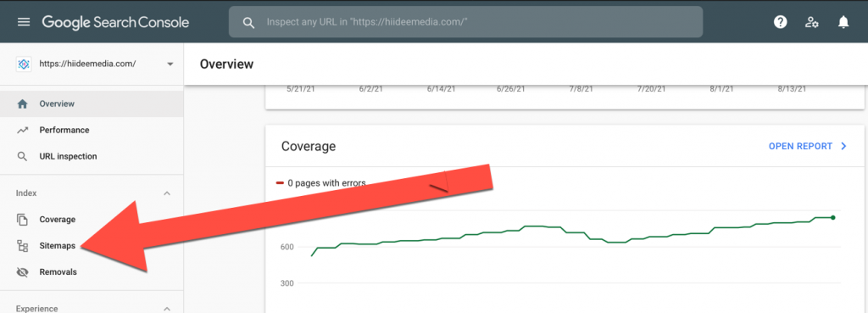Open the Coverage report link
Viewport: 868px width, 313px height.
coord(808,146)
